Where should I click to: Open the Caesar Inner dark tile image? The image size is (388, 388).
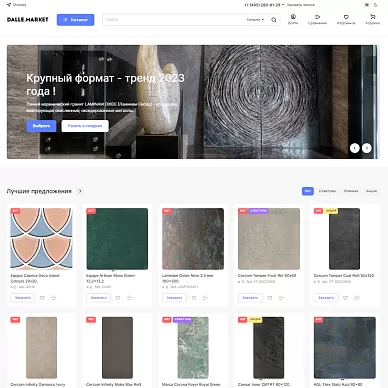(269, 348)
